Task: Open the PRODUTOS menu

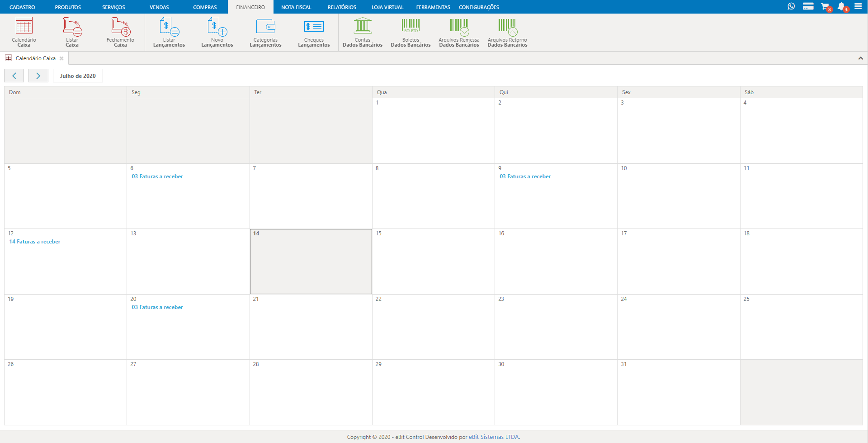Action: (x=68, y=7)
